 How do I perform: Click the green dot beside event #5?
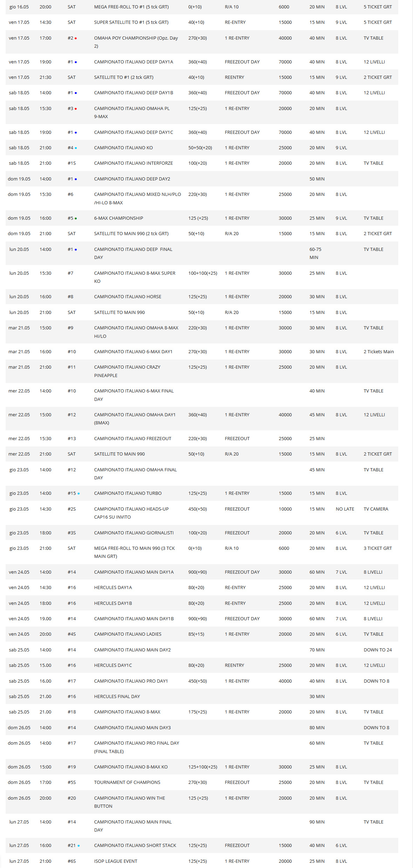point(76,218)
